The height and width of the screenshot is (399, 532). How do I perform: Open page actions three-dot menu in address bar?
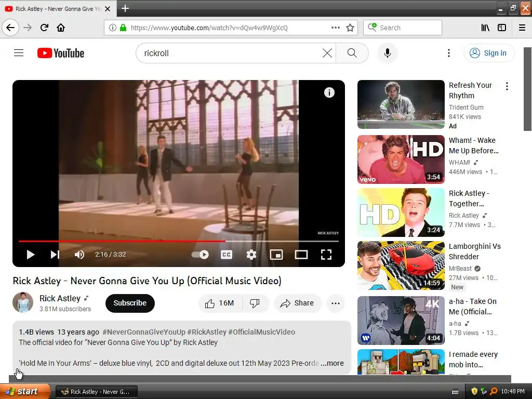tap(336, 28)
